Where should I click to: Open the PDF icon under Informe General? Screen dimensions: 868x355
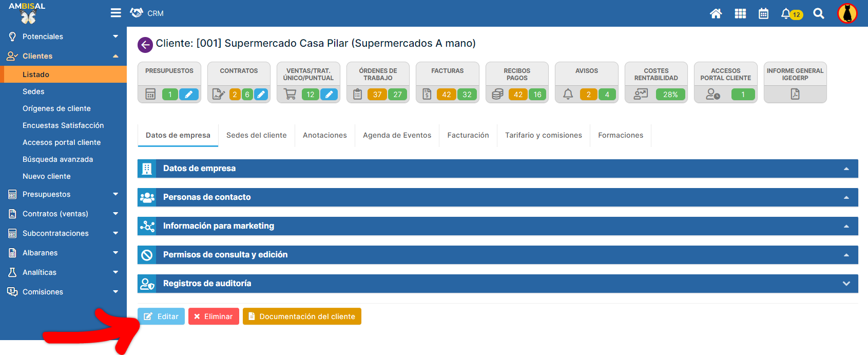[795, 94]
